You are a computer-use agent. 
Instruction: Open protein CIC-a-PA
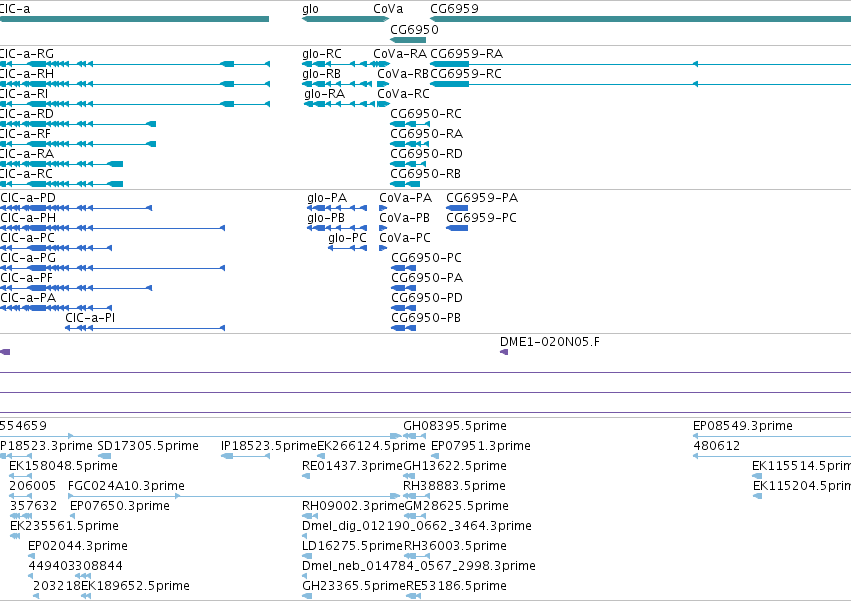[56, 308]
